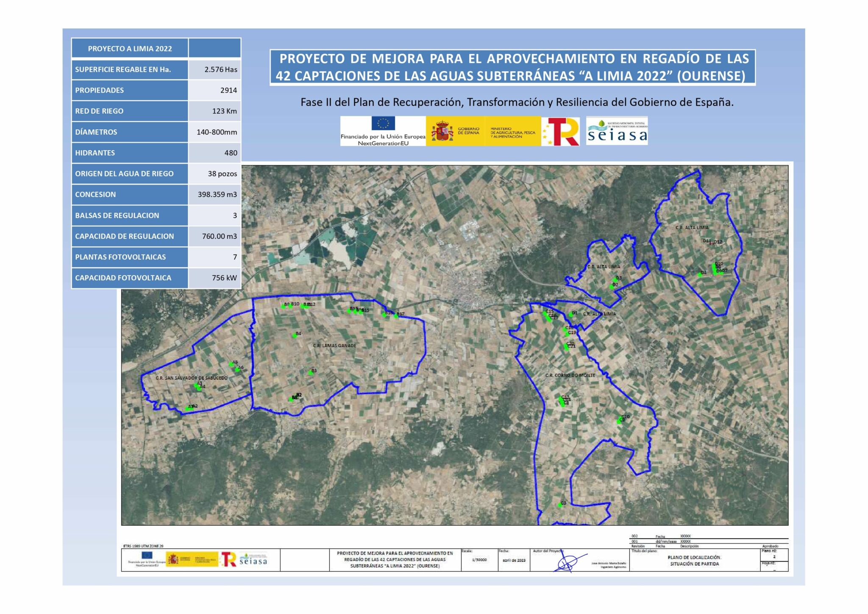Click 'Ministerio de Agricultura, Pesca y Alimentación' text
This screenshot has width=868, height=614.
[513, 133]
